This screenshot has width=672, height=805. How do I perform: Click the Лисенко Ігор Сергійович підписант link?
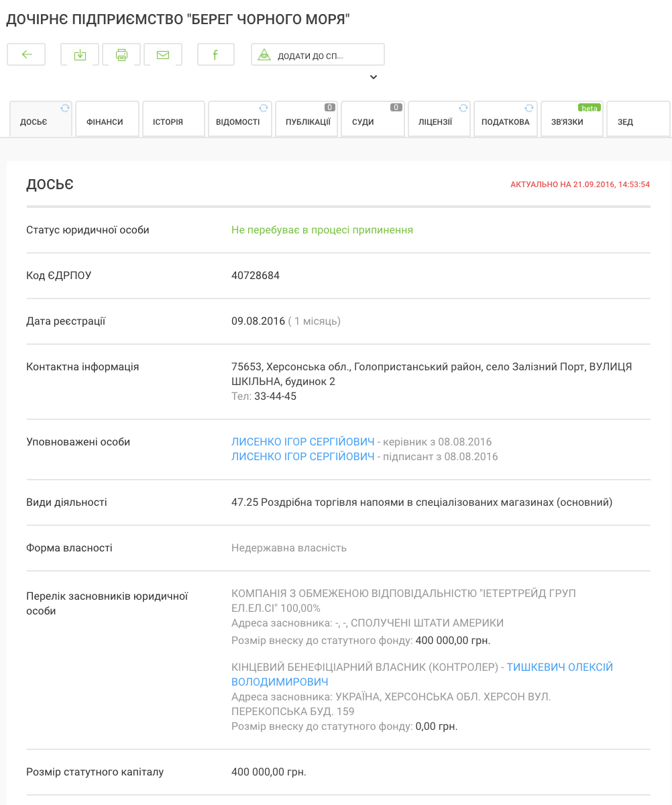pyautogui.click(x=302, y=457)
